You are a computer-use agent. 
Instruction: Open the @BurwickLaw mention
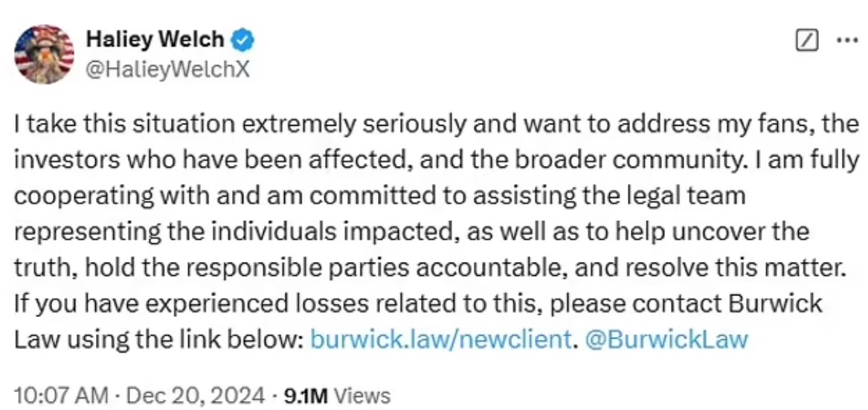point(667,339)
